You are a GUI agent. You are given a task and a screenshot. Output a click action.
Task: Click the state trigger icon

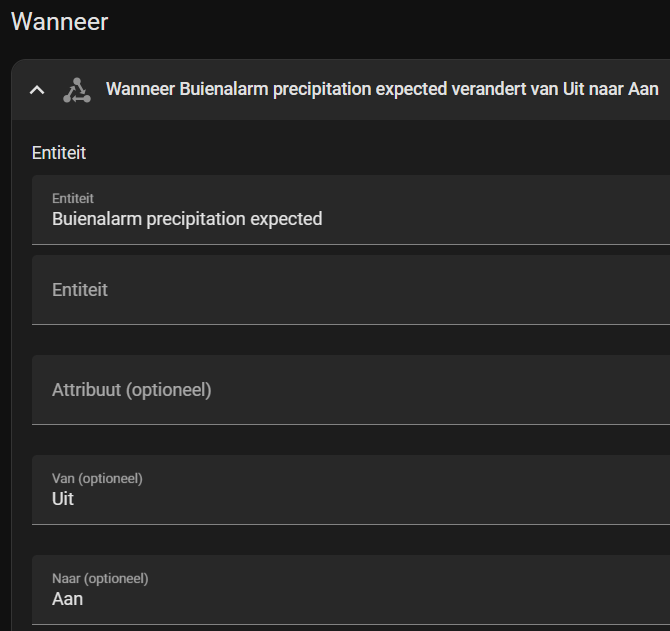pos(77,90)
